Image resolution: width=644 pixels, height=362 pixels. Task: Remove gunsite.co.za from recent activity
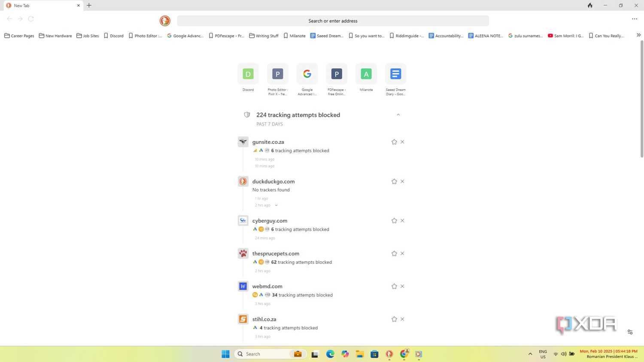(402, 142)
